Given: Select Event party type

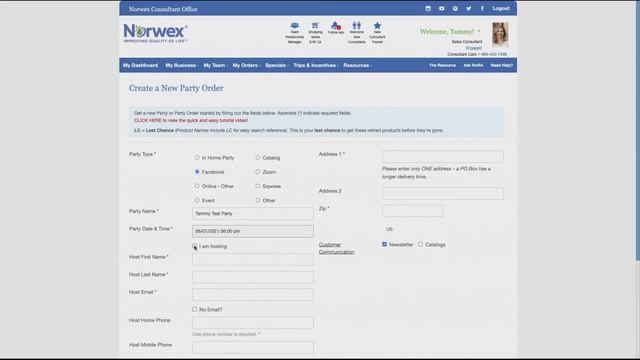Looking at the screenshot, I should click(x=197, y=200).
